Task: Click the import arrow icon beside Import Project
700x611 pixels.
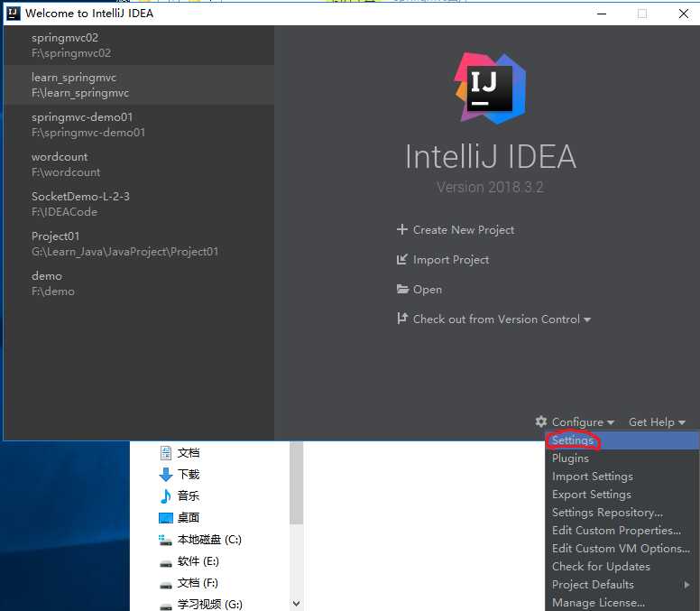Action: (x=401, y=259)
